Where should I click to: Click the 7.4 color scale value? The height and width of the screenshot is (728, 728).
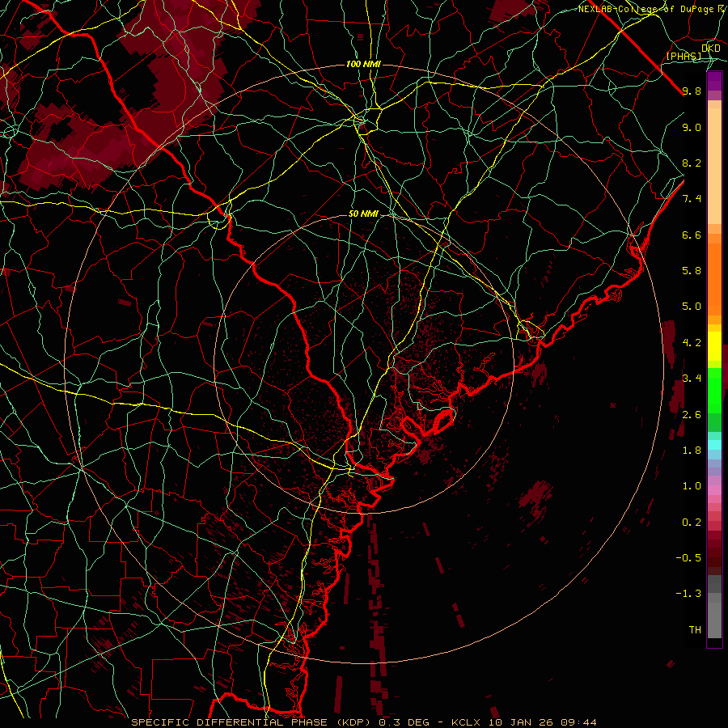click(692, 199)
